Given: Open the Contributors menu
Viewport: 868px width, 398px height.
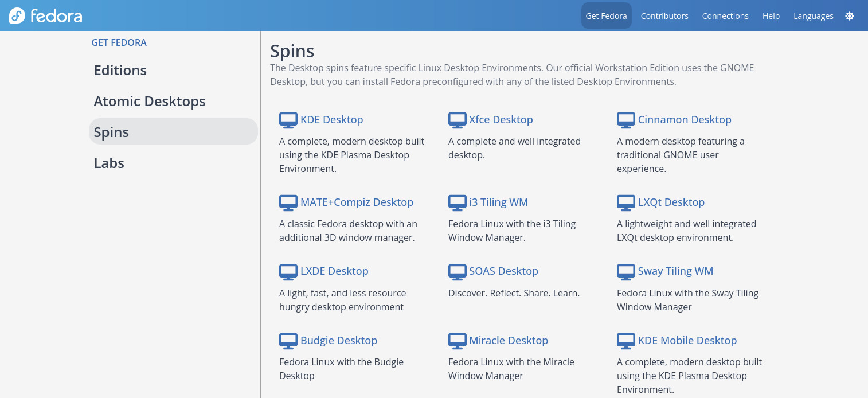Looking at the screenshot, I should point(664,16).
